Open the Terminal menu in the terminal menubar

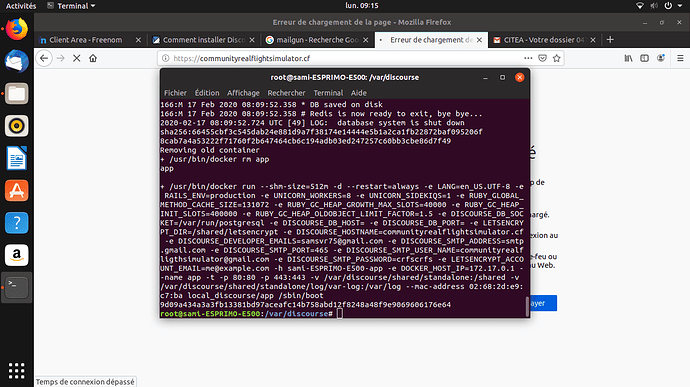[x=328, y=93]
